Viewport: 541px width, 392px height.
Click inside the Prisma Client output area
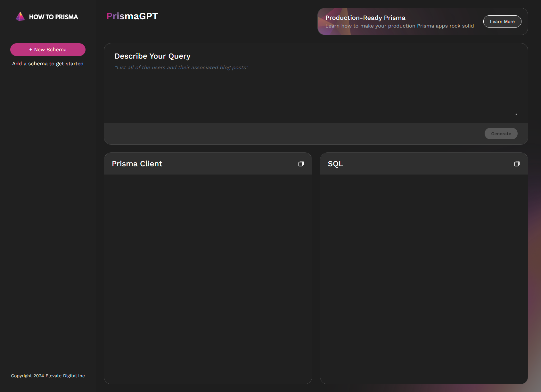[208, 279]
